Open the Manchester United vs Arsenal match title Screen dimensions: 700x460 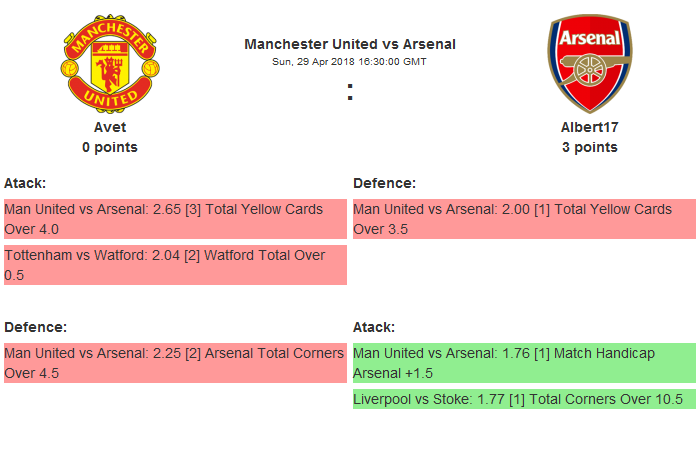point(350,44)
